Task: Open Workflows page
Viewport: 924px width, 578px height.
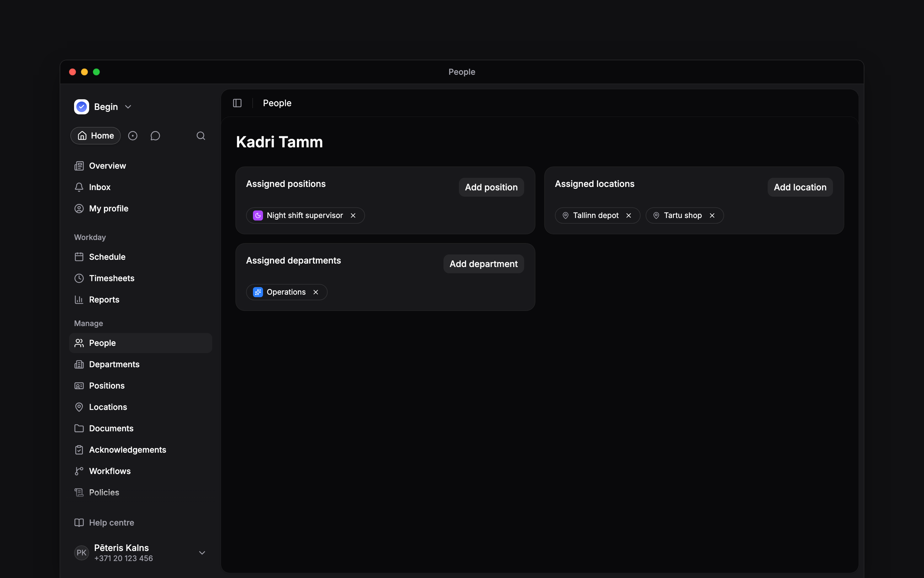Action: point(141,471)
